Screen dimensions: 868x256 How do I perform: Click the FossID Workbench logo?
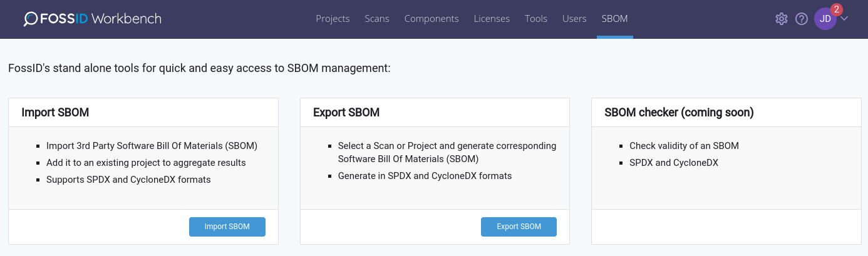(93, 19)
